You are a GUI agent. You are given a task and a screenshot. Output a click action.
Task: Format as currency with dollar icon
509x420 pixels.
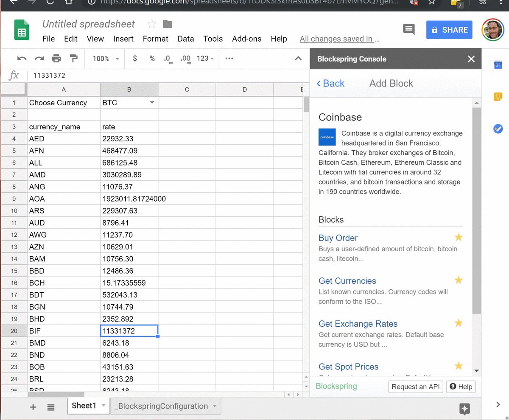click(135, 59)
